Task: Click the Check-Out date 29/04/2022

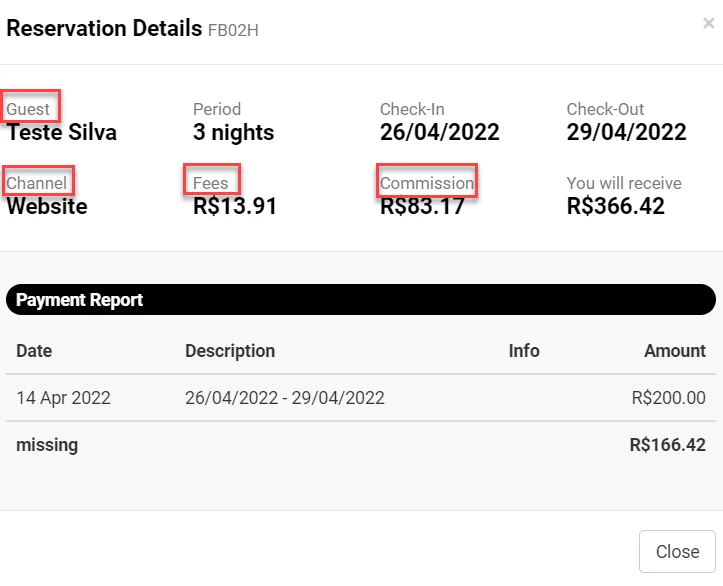Action: point(626,132)
